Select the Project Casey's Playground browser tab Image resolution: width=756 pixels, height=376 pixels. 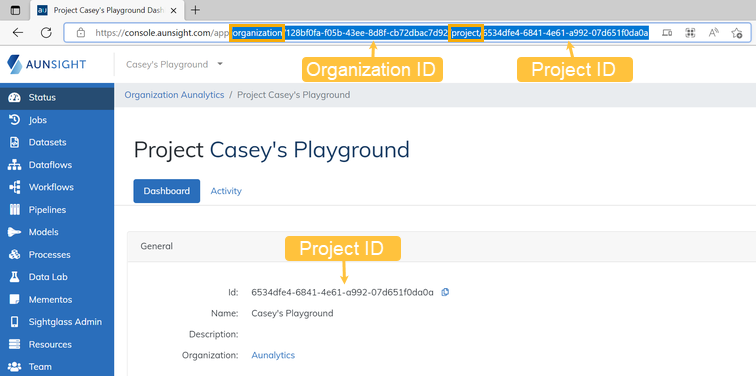click(107, 10)
